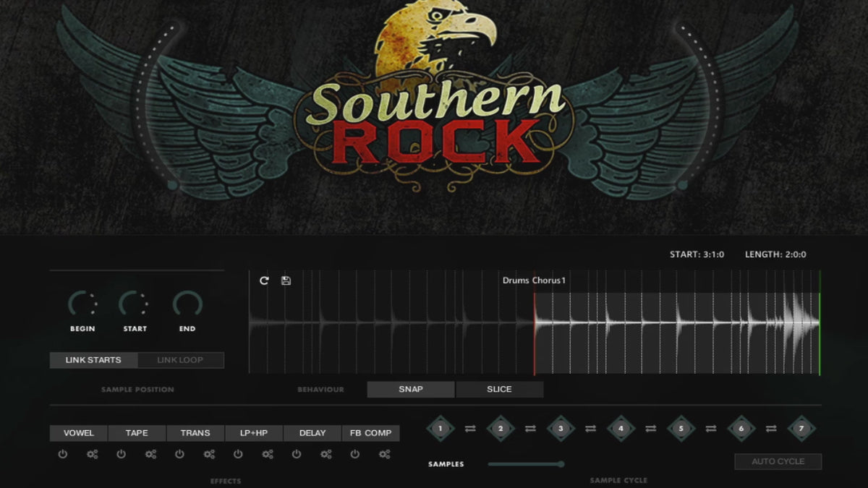868x488 pixels.
Task: Toggle the LINK STARTS option
Action: tap(93, 360)
